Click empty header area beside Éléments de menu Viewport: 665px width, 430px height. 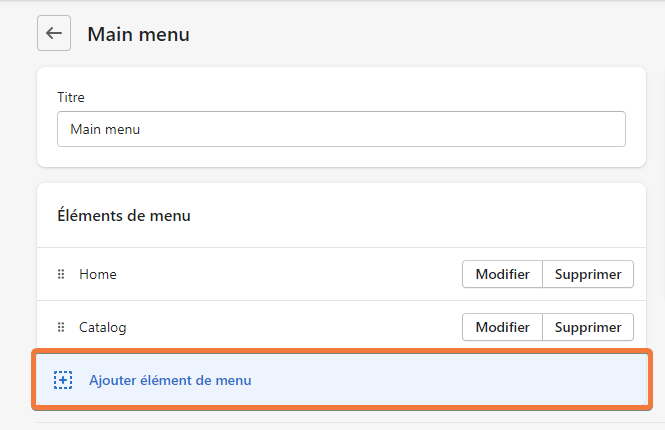[x=416, y=215]
